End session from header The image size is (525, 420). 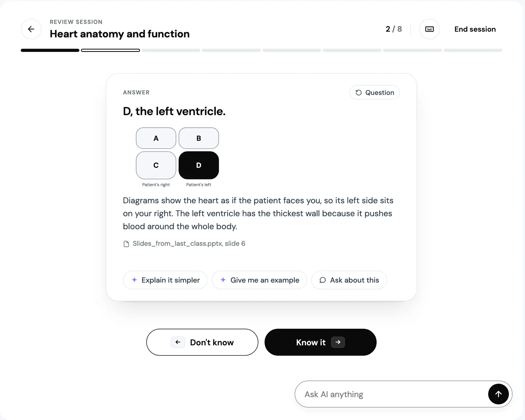coord(475,29)
